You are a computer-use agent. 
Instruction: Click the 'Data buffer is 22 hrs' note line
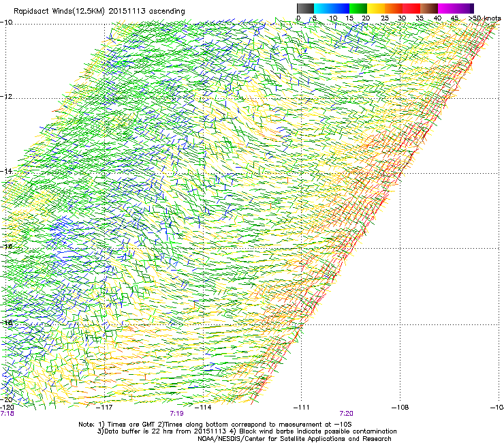pos(247,431)
